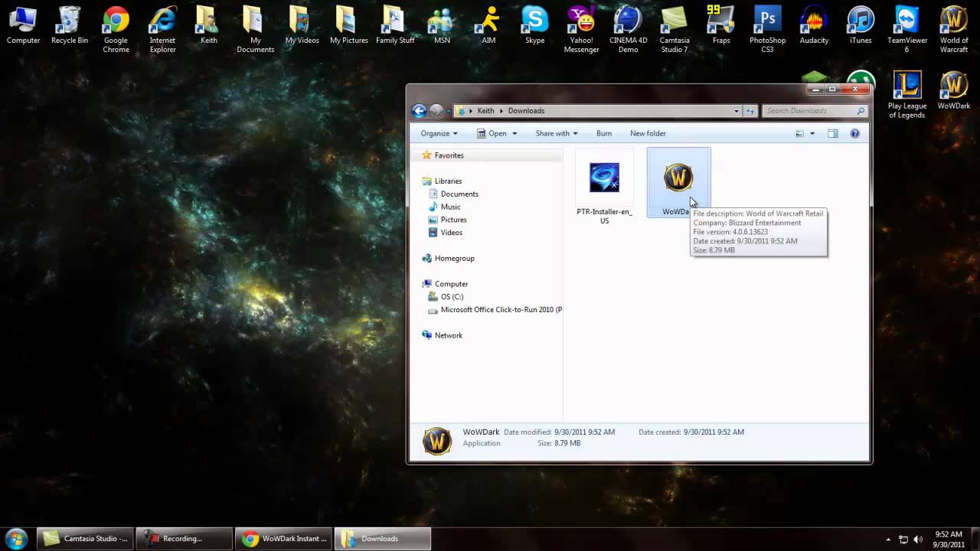Toggle the preview pane button

point(833,133)
